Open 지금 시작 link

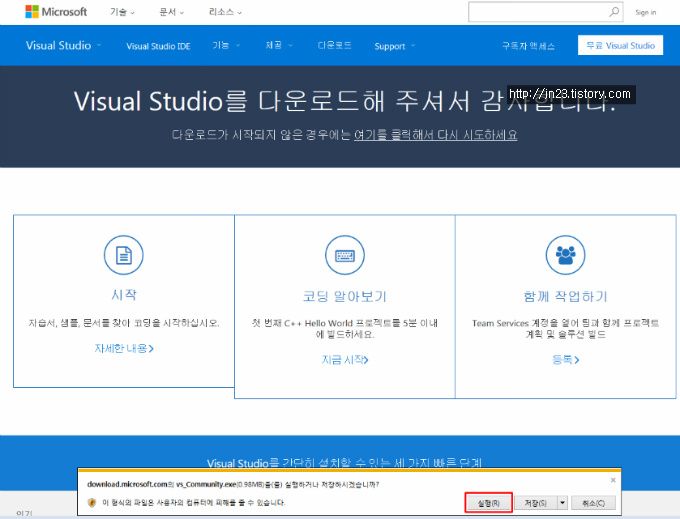tap(345, 359)
